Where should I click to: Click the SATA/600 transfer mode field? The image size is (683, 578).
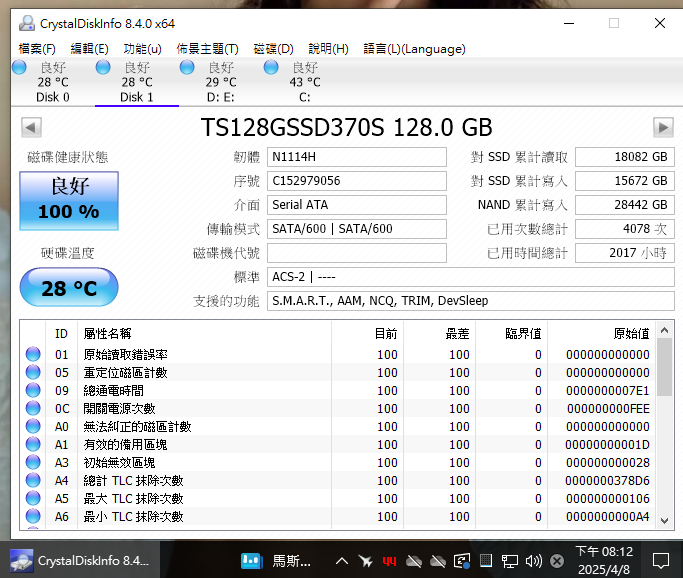pos(357,229)
